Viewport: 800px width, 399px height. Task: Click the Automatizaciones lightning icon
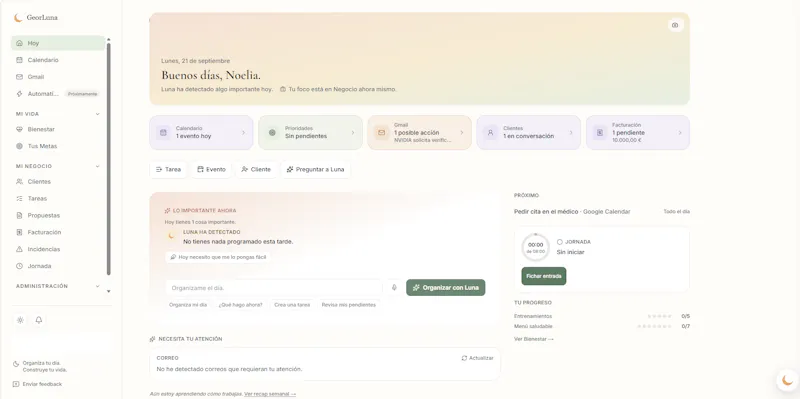point(19,94)
